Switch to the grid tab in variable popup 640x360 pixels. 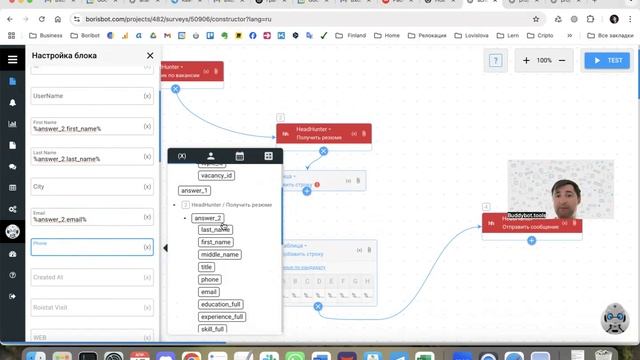(268, 156)
